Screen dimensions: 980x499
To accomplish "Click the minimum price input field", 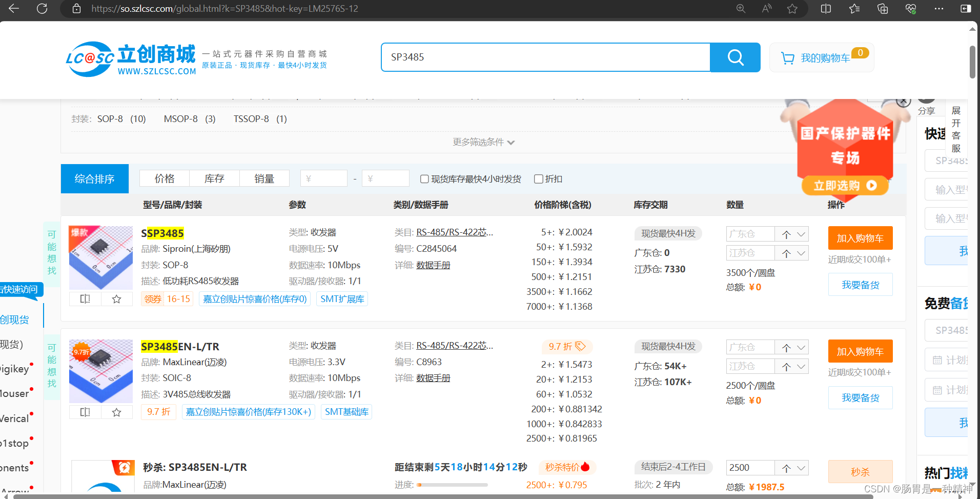I will (x=323, y=178).
